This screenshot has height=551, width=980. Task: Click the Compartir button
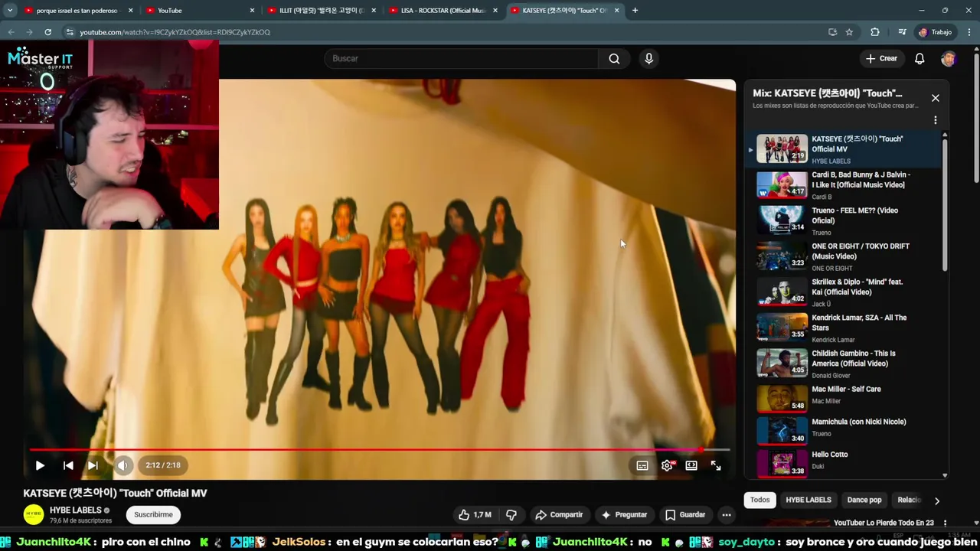[559, 515]
